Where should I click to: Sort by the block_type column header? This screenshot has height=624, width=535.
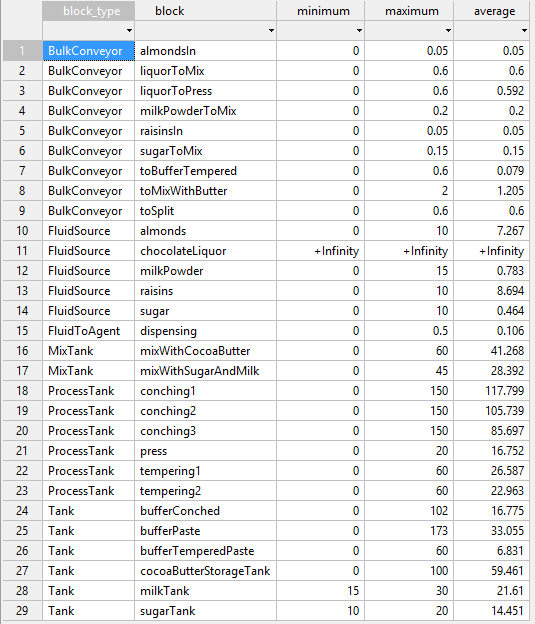tap(88, 11)
